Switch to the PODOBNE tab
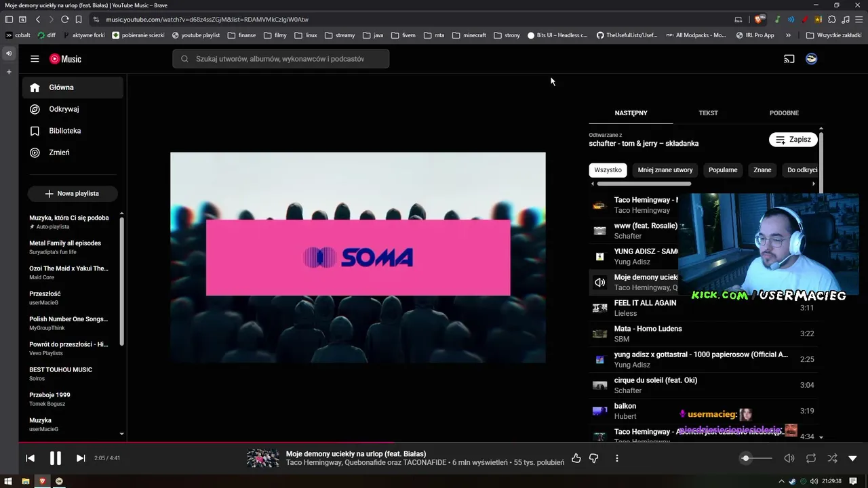The image size is (868, 488). coord(784,113)
